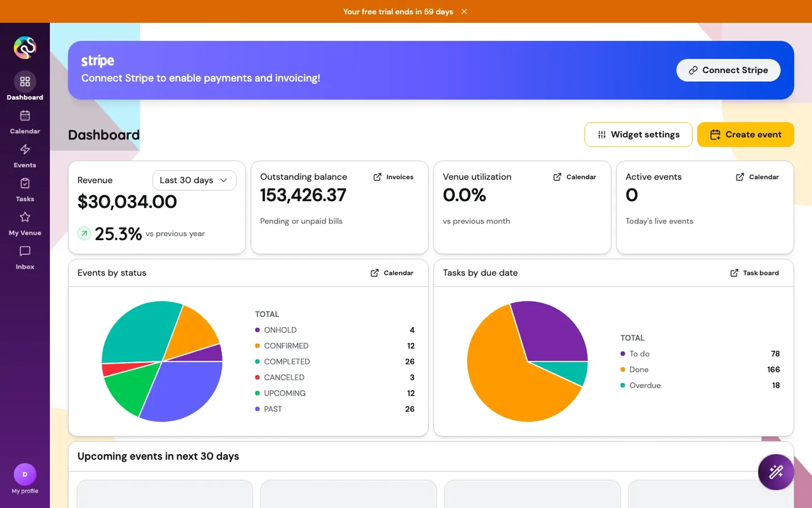Click the blue PAST pie slice
This screenshot has width=812, height=508.
185,391
